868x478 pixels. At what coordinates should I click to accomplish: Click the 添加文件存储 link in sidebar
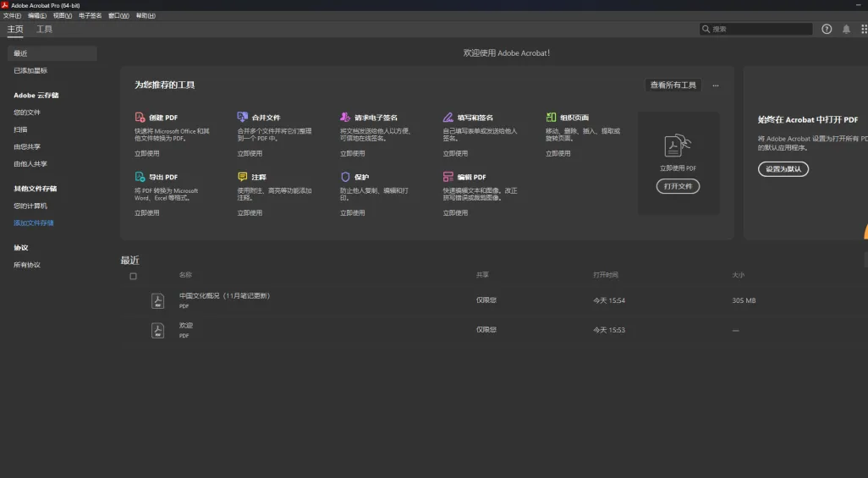pyautogui.click(x=34, y=223)
